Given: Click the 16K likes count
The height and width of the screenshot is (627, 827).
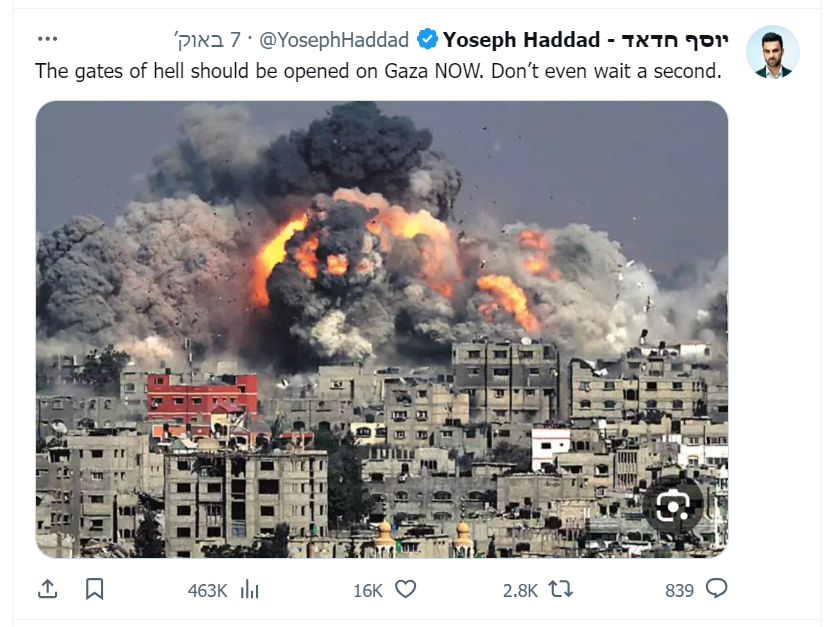Looking at the screenshot, I should point(368,591).
